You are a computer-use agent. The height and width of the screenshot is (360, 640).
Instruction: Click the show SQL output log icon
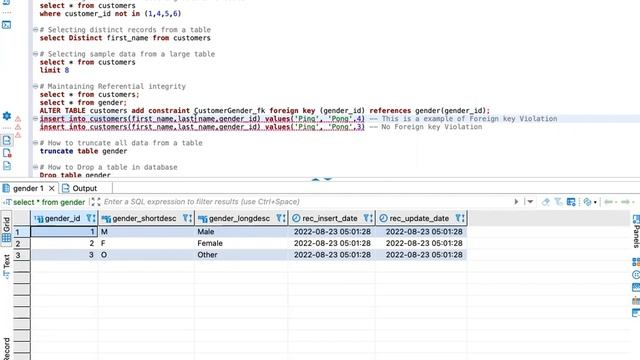click(x=7, y=140)
